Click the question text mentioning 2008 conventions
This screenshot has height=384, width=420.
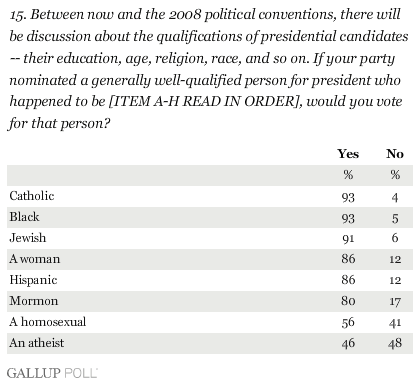coord(209,69)
